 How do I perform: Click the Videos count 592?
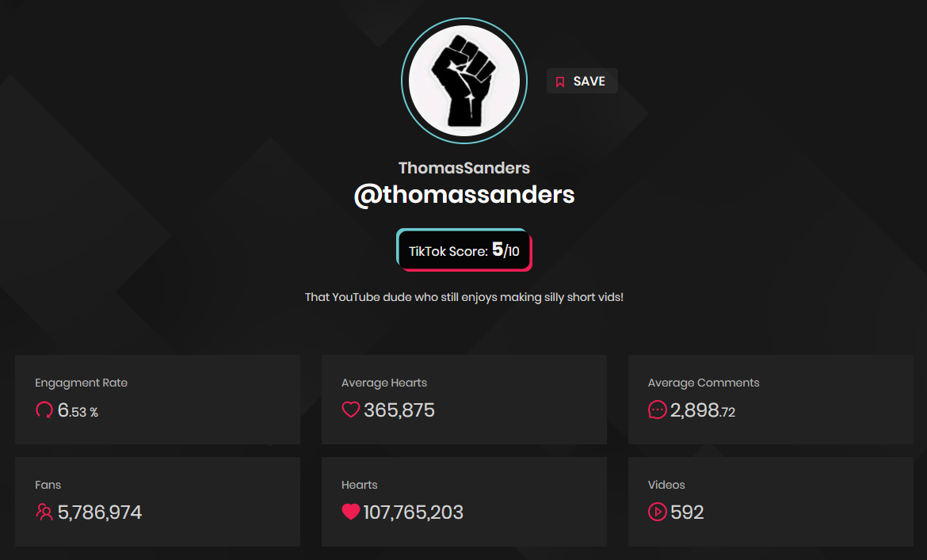coord(687,512)
